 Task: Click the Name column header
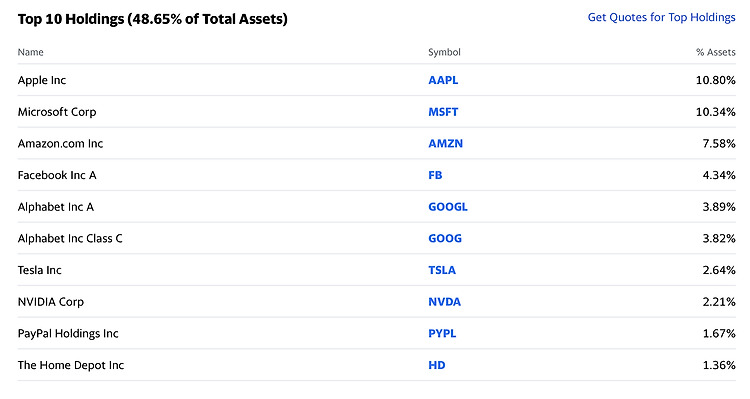click(x=31, y=52)
